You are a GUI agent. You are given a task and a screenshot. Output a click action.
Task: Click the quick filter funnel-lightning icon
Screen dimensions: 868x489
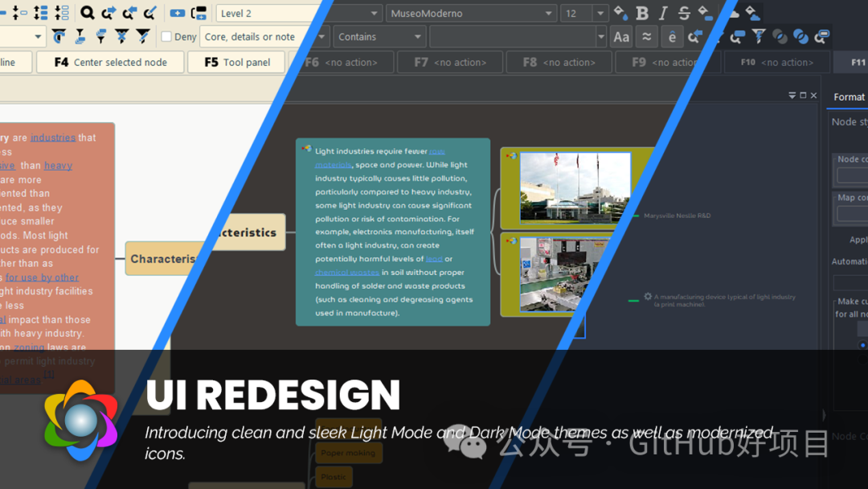(x=759, y=36)
